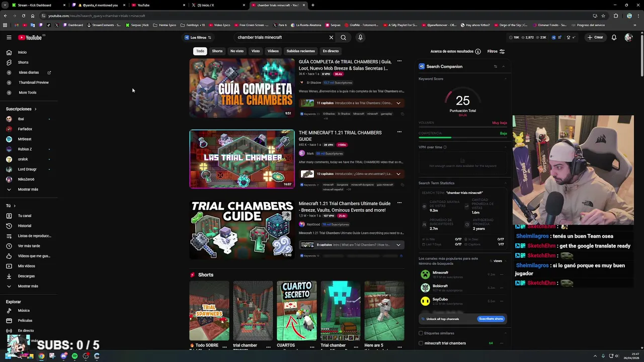Select the Shorts filter chip
644x362 pixels.
[x=217, y=51]
